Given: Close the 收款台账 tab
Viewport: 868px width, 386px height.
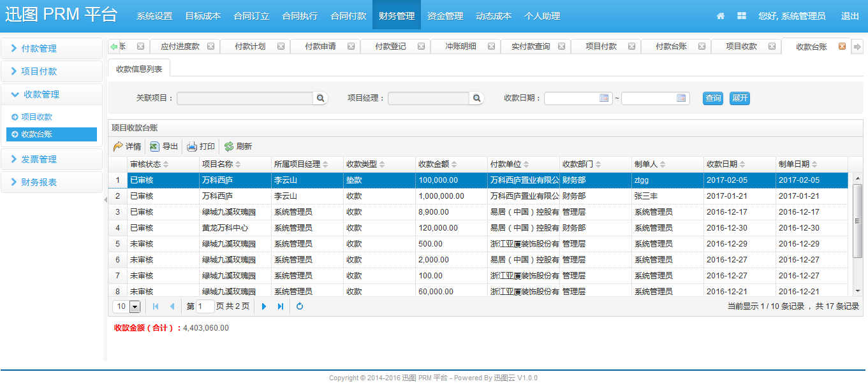Looking at the screenshot, I should 842,46.
